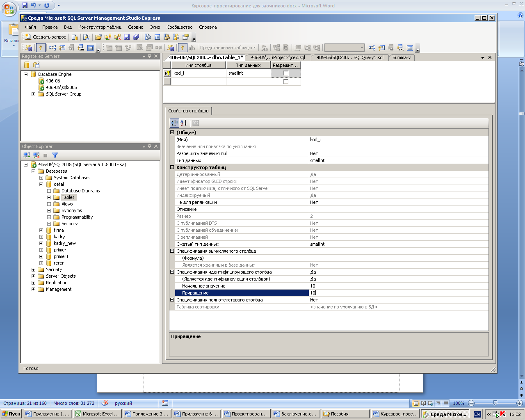Click the Word zoom slider handle

495,403
